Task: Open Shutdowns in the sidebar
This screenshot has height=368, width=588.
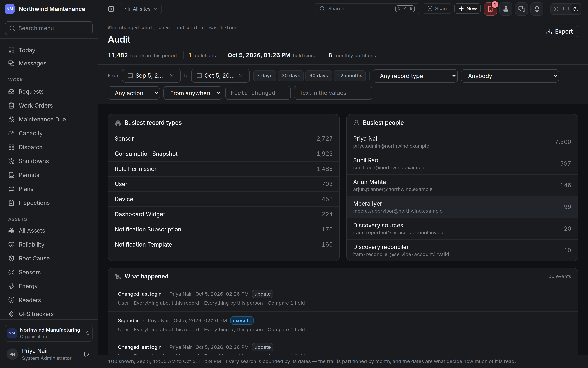Action: tap(49, 161)
